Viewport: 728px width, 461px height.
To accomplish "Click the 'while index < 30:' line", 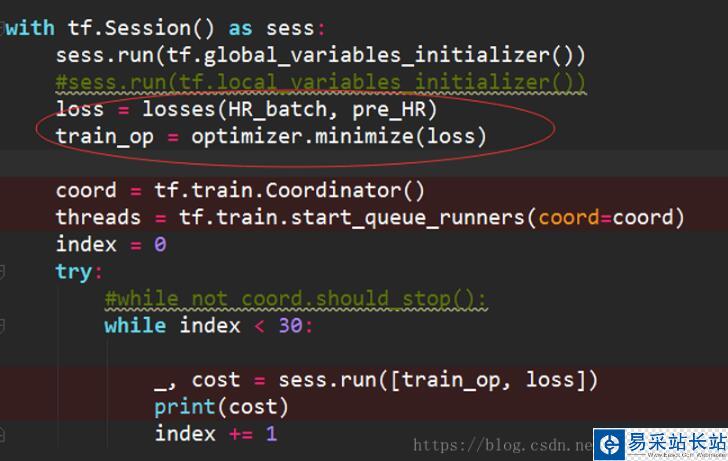I will (209, 326).
